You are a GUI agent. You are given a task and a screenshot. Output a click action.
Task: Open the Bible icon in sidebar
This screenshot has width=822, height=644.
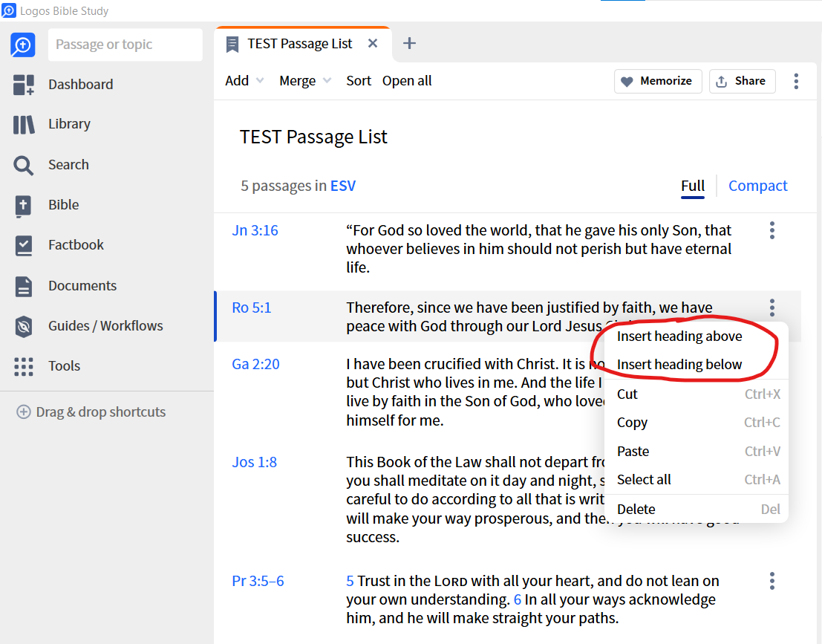coord(23,206)
